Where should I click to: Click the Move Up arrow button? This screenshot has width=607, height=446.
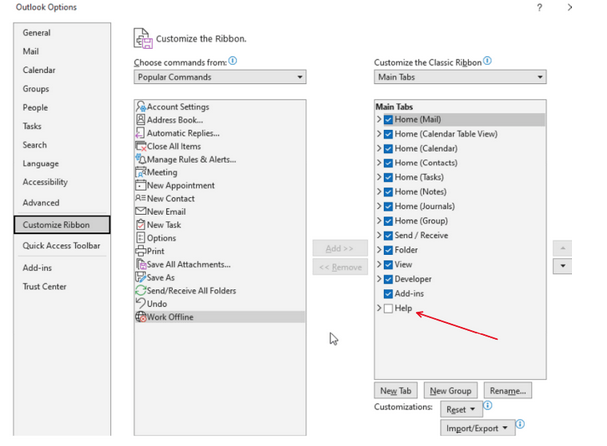[562, 248]
